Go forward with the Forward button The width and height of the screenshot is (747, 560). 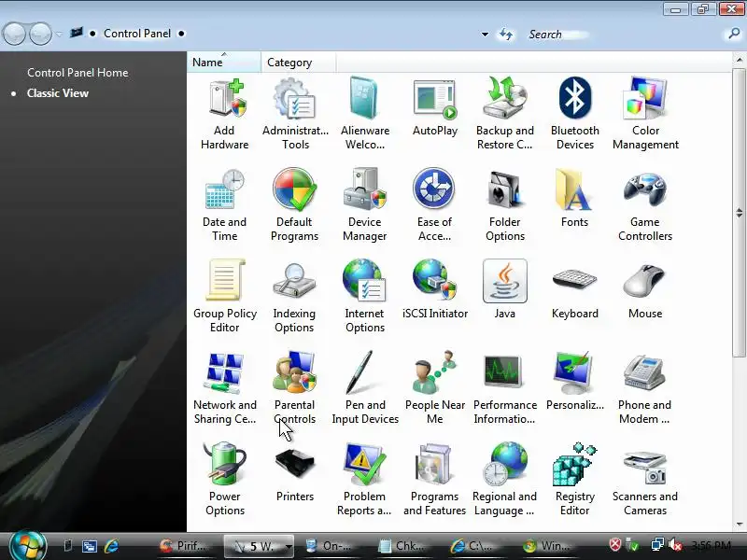click(x=40, y=34)
